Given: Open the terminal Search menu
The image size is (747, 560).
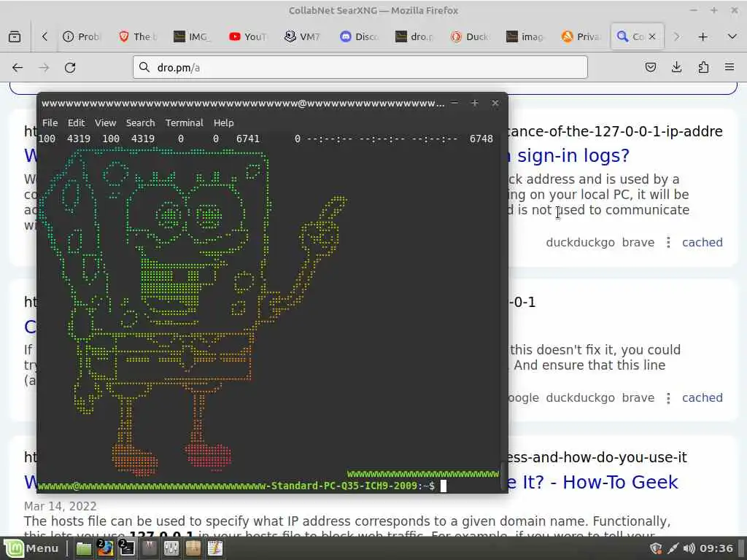Looking at the screenshot, I should [140, 122].
